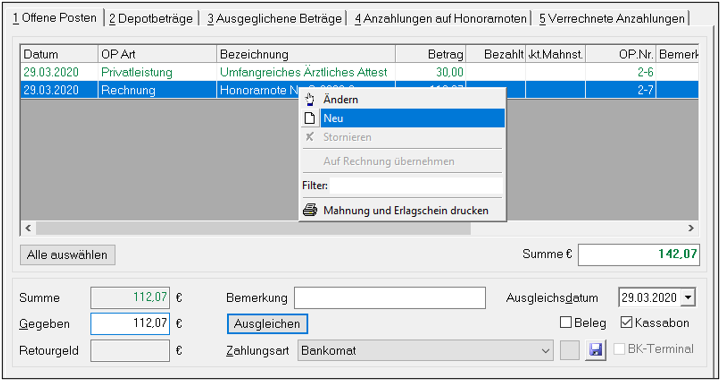Open the Zahlungsart dropdown showing Bankomat
721x381 pixels.
pos(425,351)
